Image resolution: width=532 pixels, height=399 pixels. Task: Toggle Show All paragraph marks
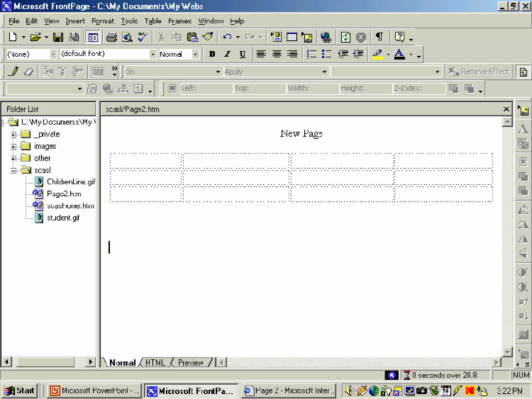tap(379, 37)
